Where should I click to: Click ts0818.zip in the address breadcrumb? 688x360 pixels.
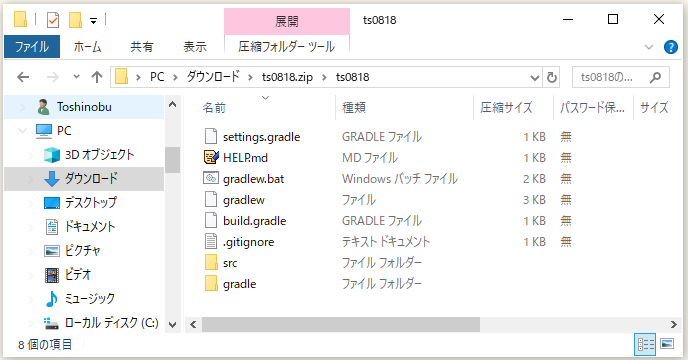(x=287, y=77)
